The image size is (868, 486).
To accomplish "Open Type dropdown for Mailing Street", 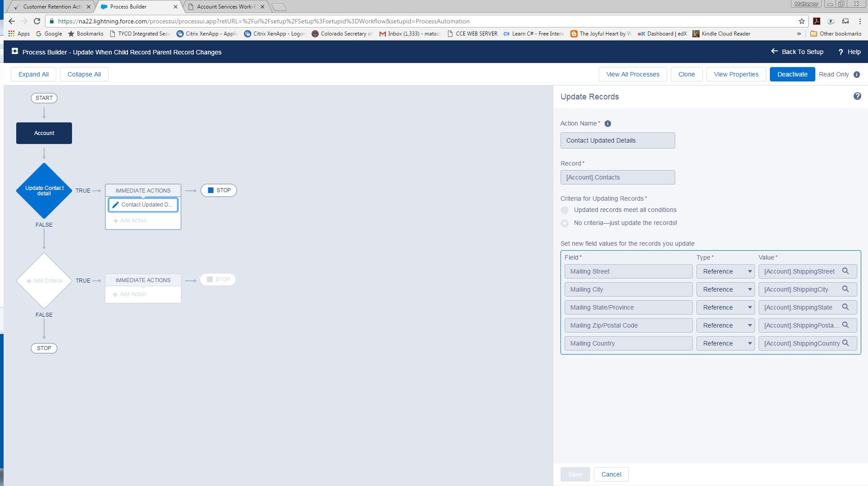I will (x=725, y=271).
